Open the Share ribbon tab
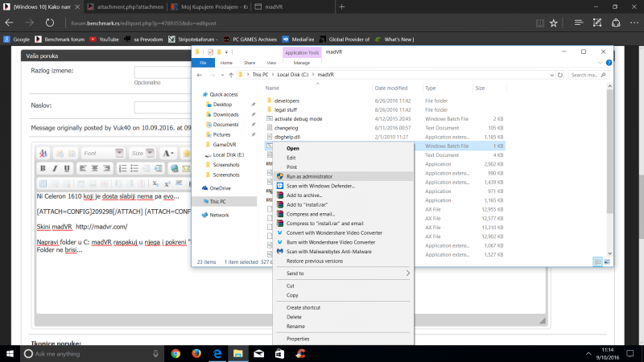Screen dimensions: 644x362 point(250,63)
